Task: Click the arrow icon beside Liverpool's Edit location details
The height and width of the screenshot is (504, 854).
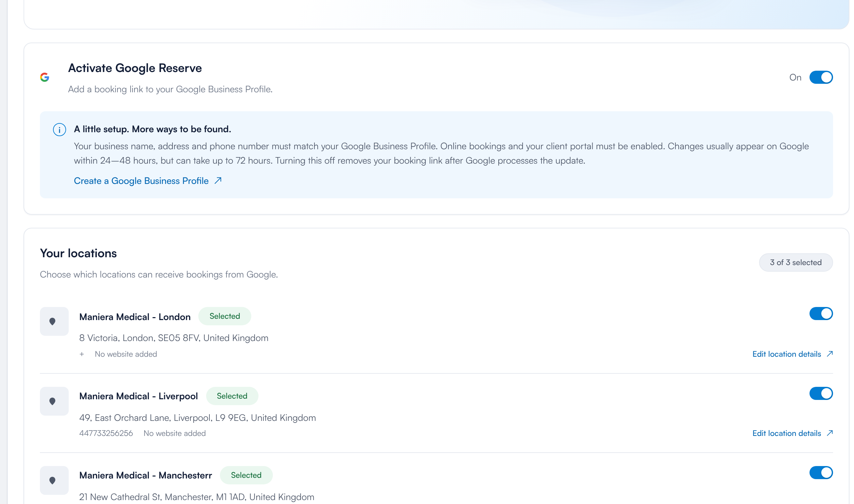Action: click(830, 433)
